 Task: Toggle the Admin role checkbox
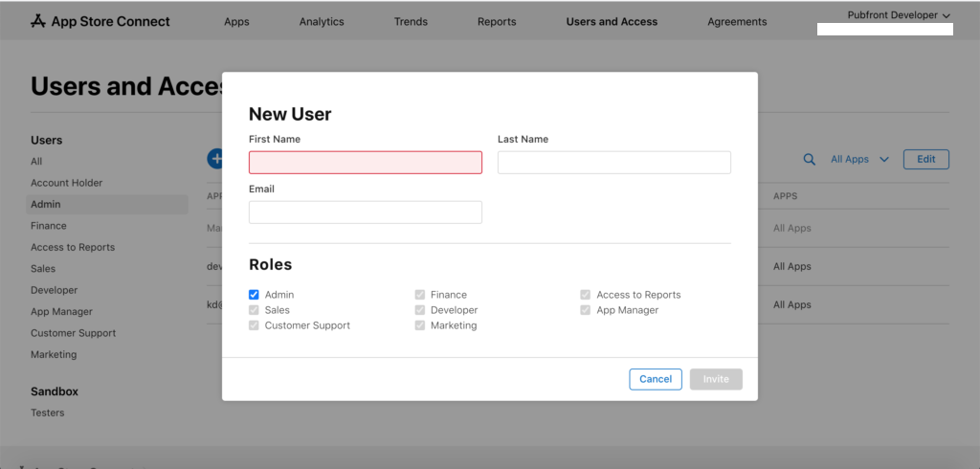coord(254,295)
